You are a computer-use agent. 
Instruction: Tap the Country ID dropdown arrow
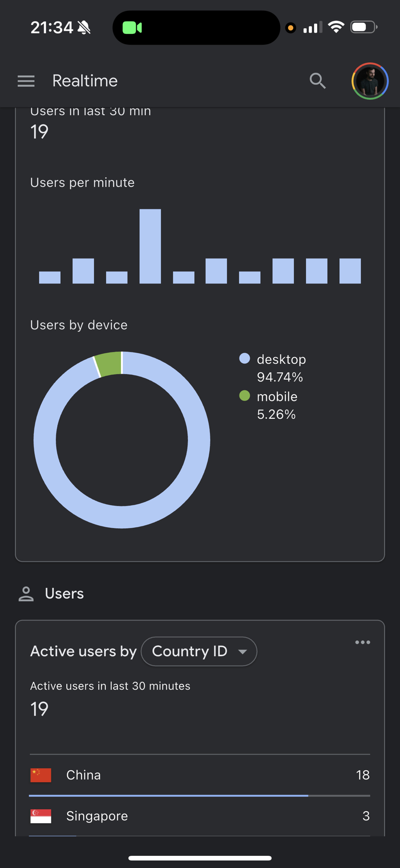(243, 651)
